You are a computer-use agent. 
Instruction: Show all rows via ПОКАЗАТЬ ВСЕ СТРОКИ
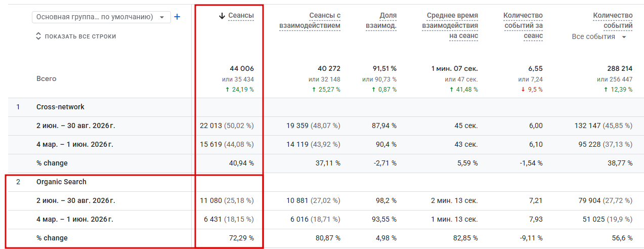76,36
